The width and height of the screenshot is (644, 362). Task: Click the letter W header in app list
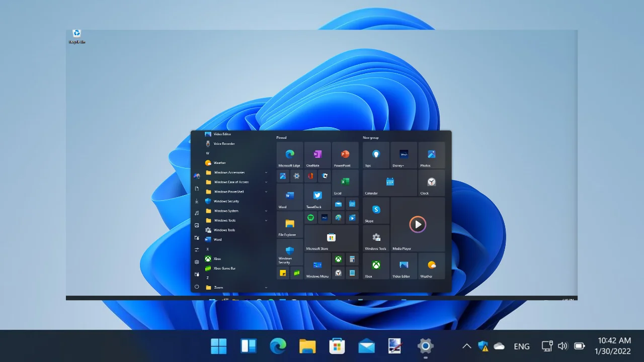(x=207, y=153)
